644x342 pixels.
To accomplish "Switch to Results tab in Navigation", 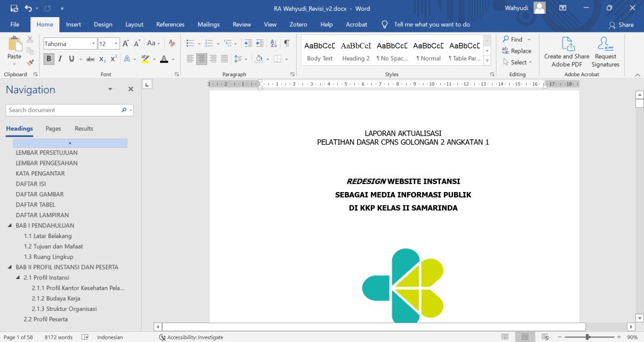I will (x=84, y=129).
